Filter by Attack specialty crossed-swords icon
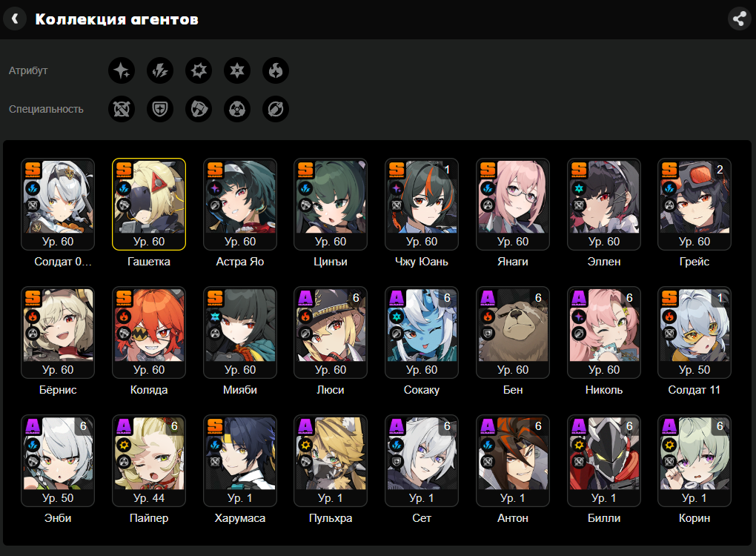The width and height of the screenshot is (756, 556). point(122,109)
